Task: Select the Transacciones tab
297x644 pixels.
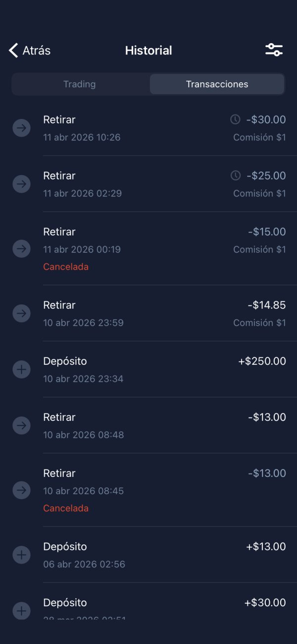Action: tap(217, 84)
